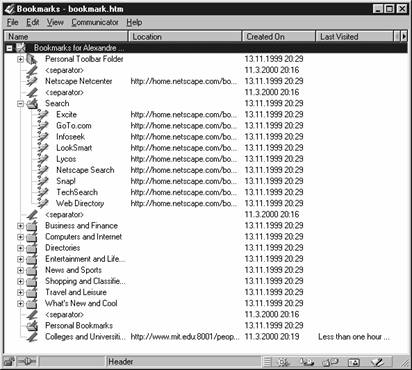Click the Travel and Leisure created date
The image size is (412, 370).
[274, 292]
